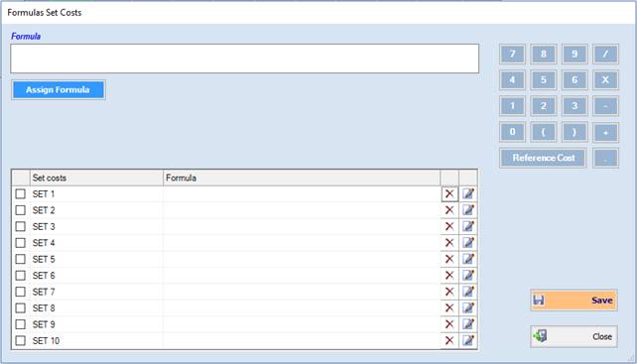Insert the multiplication X operator
The height and width of the screenshot is (364, 637).
pos(605,79)
